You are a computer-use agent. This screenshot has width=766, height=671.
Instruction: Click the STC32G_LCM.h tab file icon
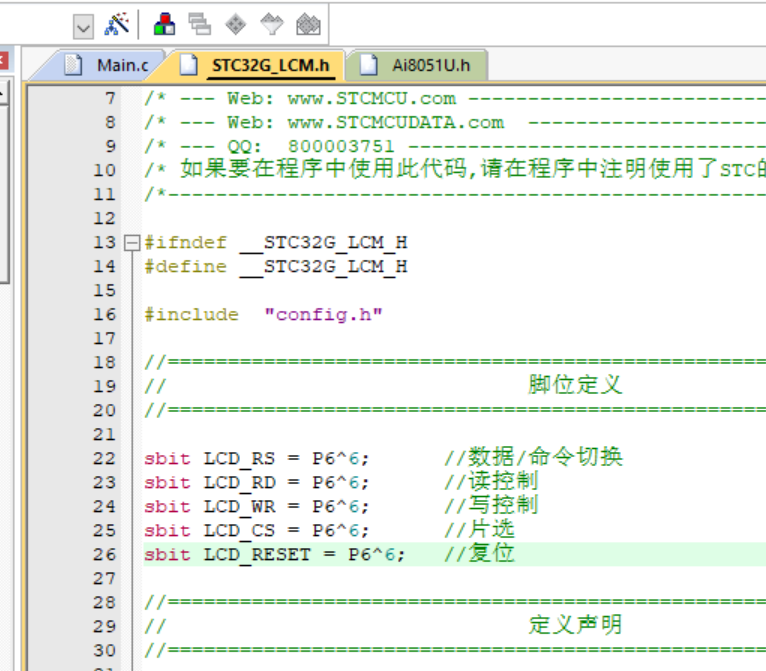[189, 65]
